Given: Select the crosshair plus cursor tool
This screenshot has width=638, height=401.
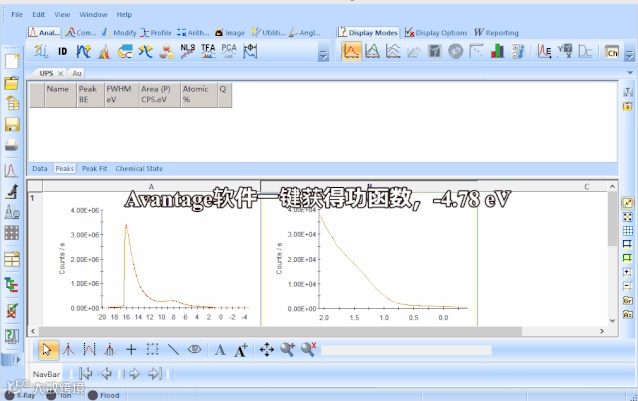Looking at the screenshot, I should [131, 350].
